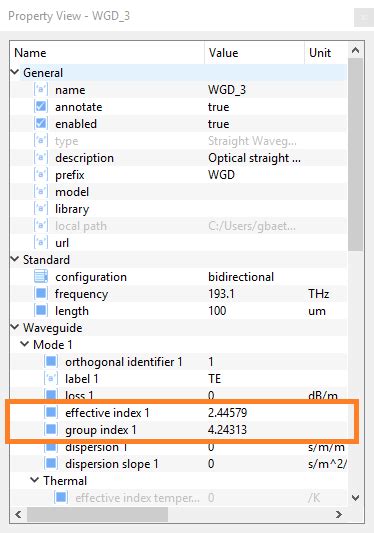Click the string icon beside model
374x533 pixels.
click(x=41, y=191)
